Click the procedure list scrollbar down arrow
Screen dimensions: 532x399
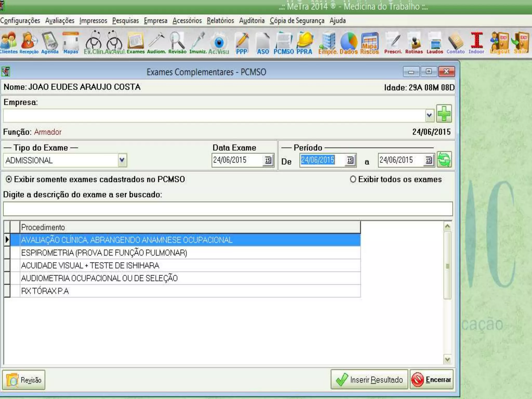click(447, 360)
